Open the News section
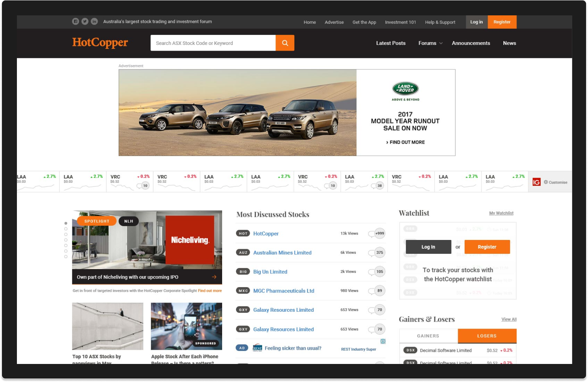Image resolution: width=588 pixels, height=382 pixels. pyautogui.click(x=510, y=43)
